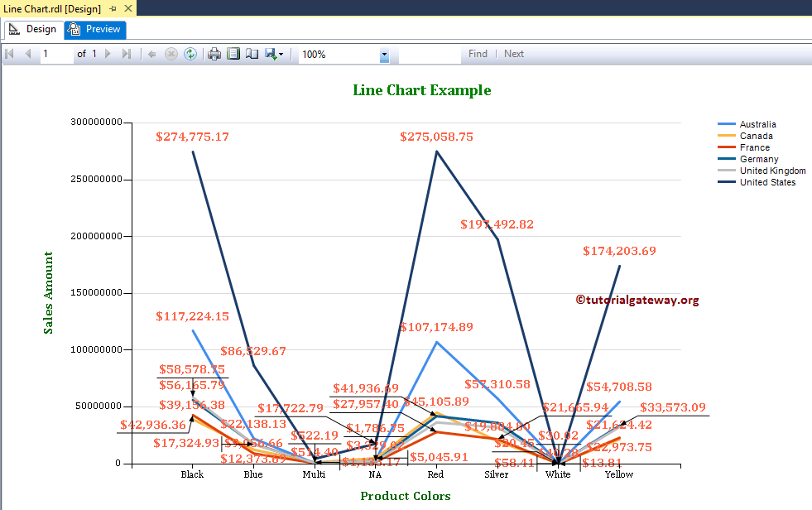Click the Find link in the toolbar
Viewport: 812px width, 510px height.
[478, 54]
